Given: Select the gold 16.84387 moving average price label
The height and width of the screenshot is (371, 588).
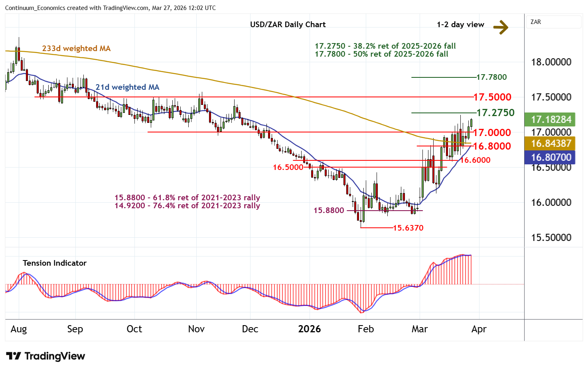Looking at the screenshot, I should [551, 143].
